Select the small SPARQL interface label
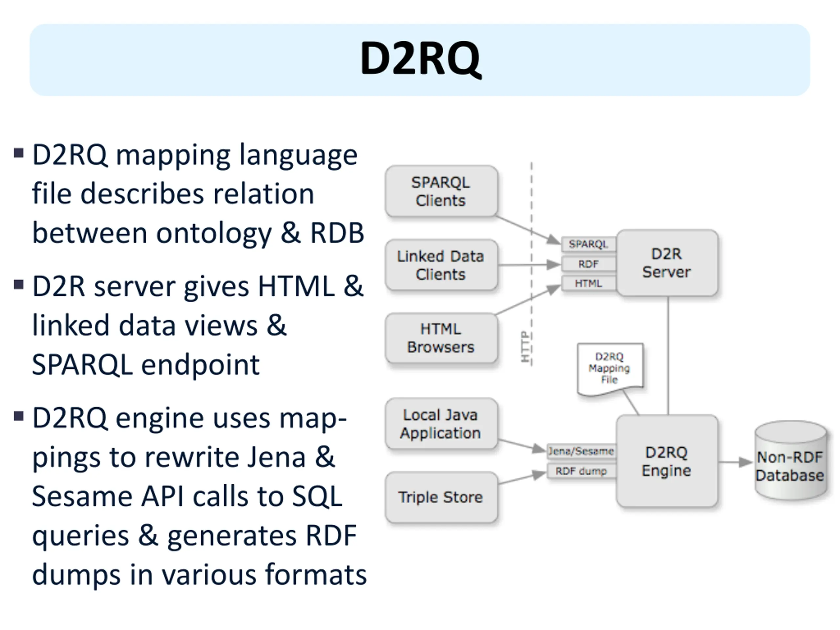Image resolution: width=840 pixels, height=630 pixels. tap(588, 244)
